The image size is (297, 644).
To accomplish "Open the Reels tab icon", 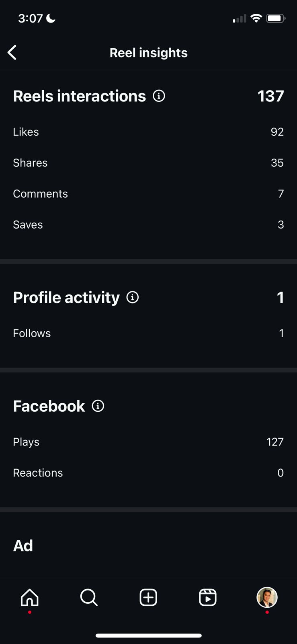I will (208, 597).
